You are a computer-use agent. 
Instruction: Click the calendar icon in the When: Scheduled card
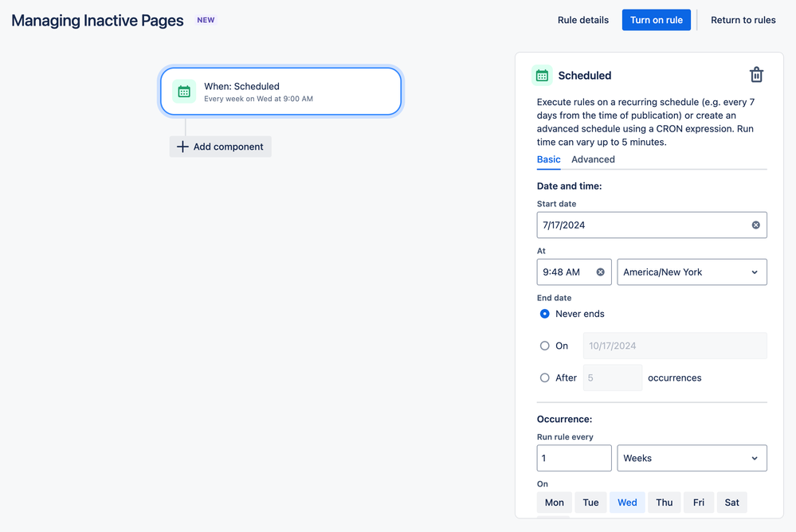184,92
